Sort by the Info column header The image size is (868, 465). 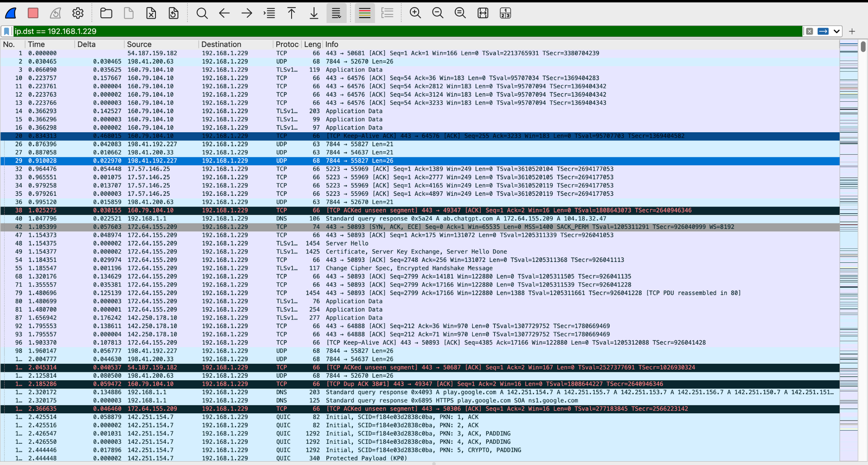coord(581,44)
